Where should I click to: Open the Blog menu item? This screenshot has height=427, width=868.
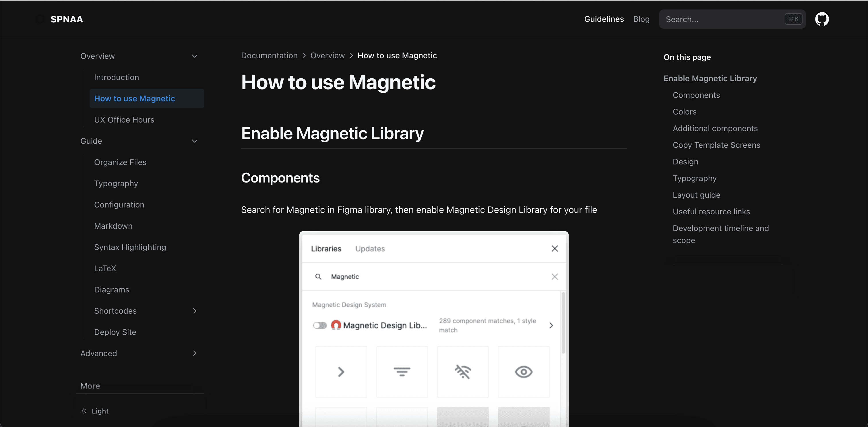[641, 19]
